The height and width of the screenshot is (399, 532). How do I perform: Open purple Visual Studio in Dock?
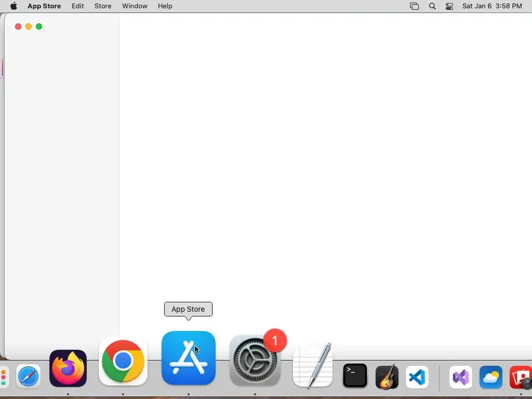(461, 377)
